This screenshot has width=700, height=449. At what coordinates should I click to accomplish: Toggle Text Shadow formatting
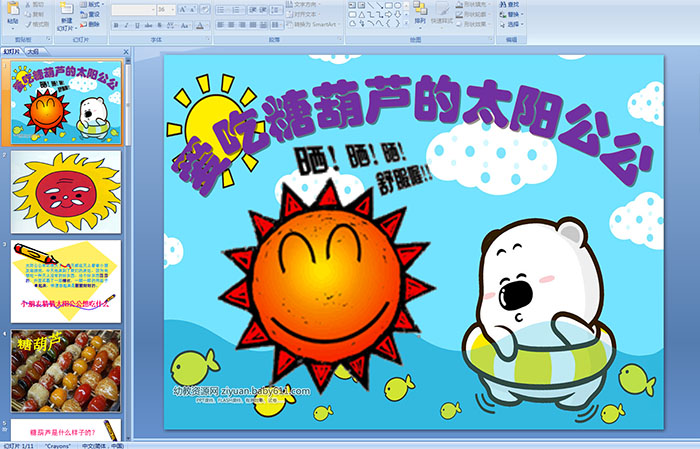click(x=160, y=25)
